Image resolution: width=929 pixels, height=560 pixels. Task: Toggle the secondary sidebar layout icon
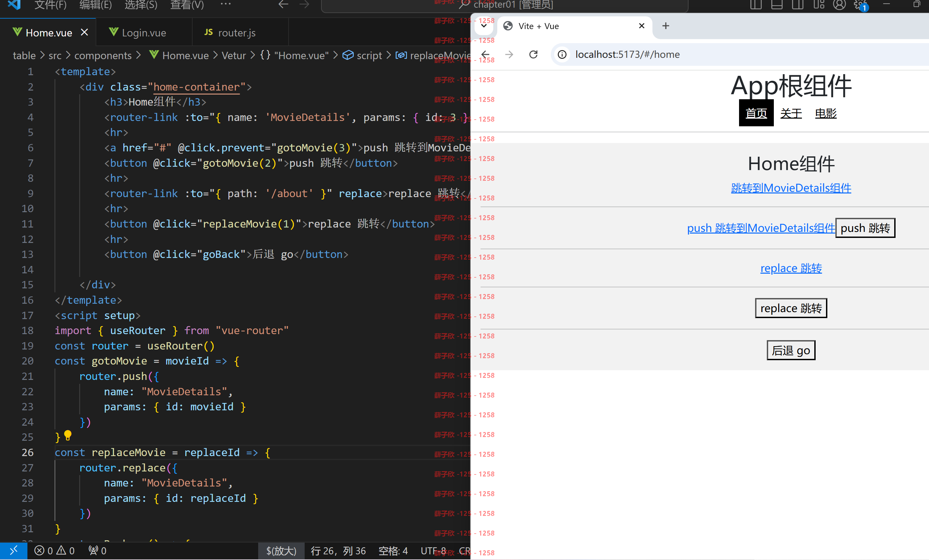click(x=798, y=5)
